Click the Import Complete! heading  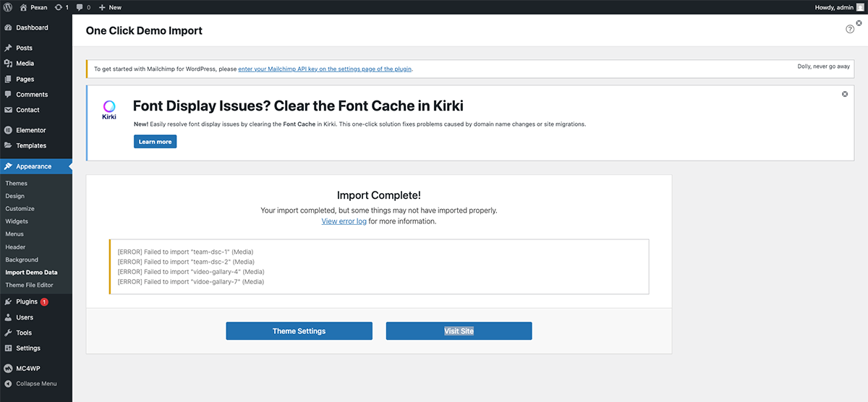pos(379,195)
